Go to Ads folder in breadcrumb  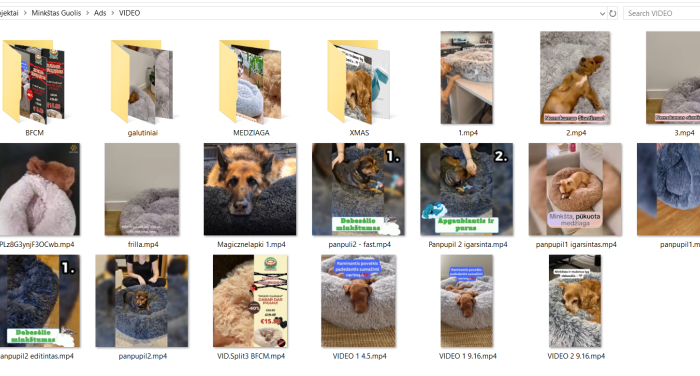100,13
